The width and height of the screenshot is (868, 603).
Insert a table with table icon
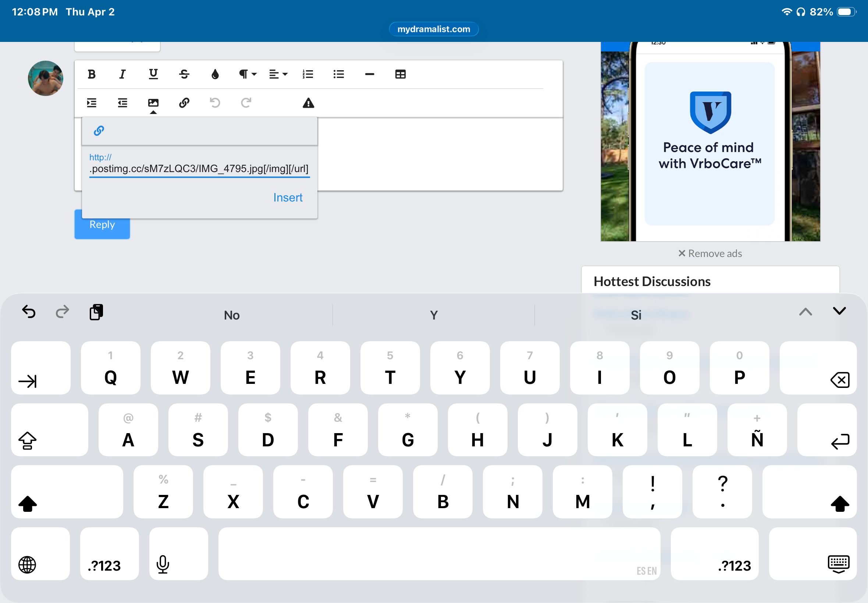coord(400,74)
